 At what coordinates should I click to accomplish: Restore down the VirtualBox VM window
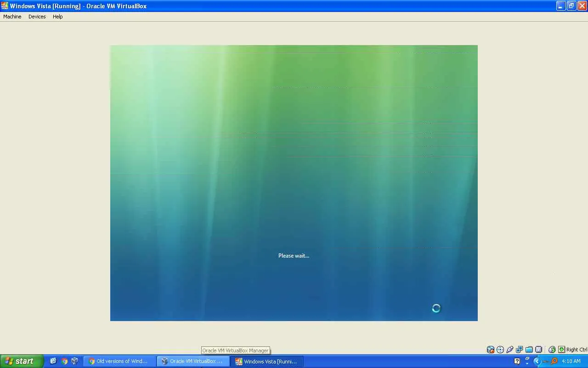(571, 6)
